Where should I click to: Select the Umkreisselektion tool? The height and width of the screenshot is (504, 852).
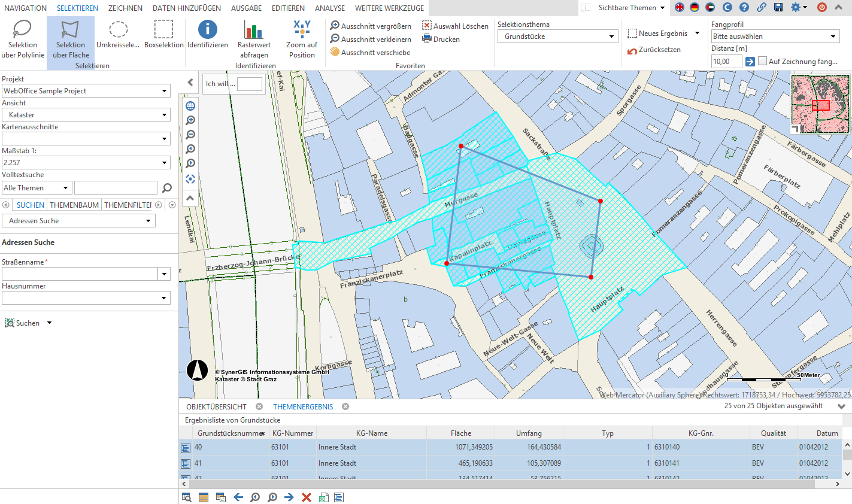118,37
